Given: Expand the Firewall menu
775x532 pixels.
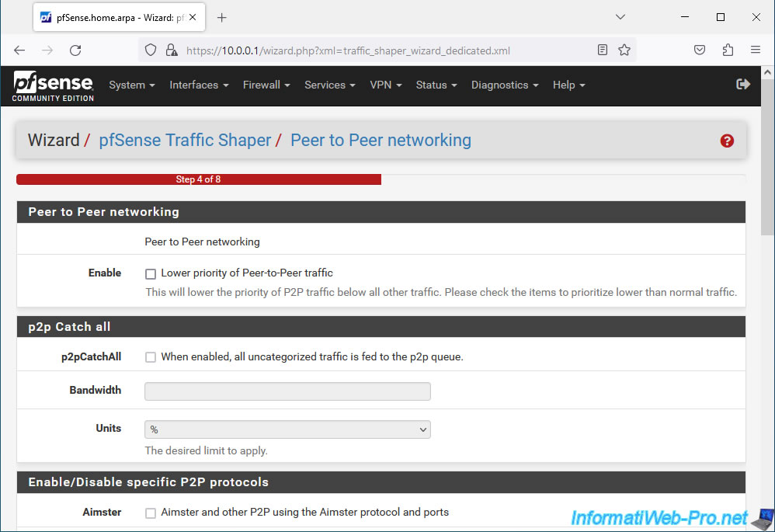Looking at the screenshot, I should coord(266,85).
